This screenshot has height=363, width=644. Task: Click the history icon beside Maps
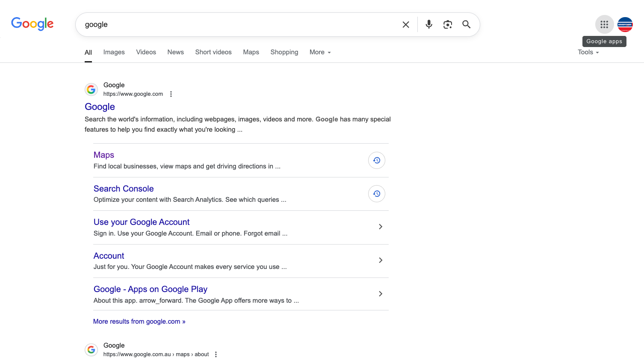click(x=377, y=160)
